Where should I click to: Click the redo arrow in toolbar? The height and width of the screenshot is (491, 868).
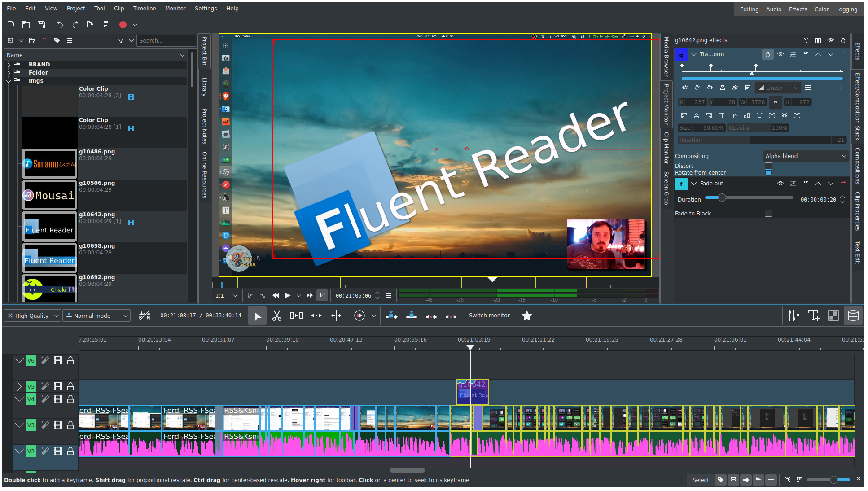[75, 25]
